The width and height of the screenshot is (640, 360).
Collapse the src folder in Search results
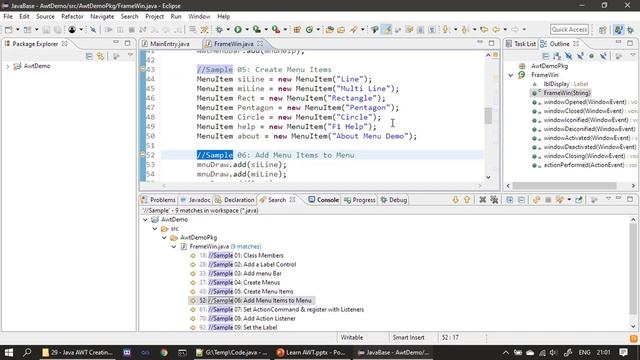click(155, 229)
